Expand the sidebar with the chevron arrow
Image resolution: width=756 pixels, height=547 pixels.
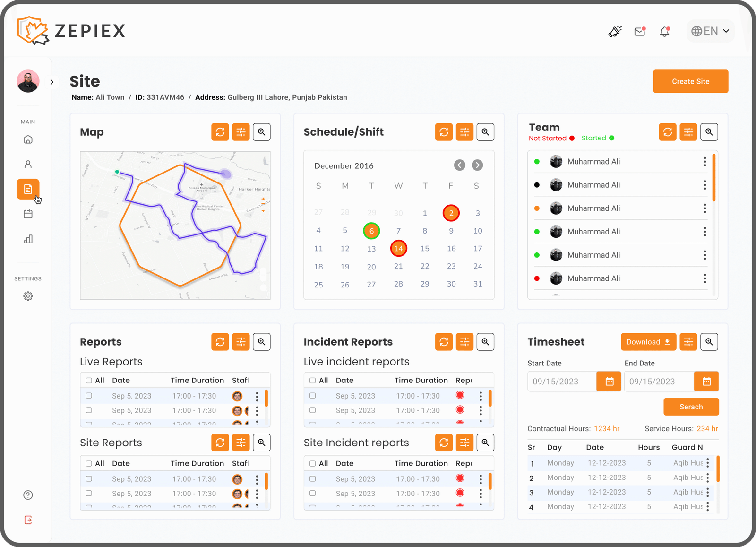pyautogui.click(x=52, y=82)
